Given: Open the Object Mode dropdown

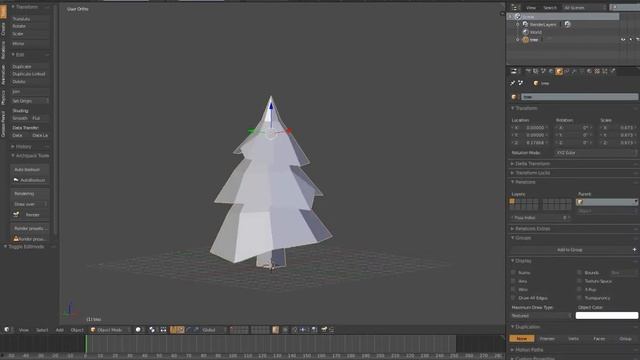Looking at the screenshot, I should (x=110, y=330).
